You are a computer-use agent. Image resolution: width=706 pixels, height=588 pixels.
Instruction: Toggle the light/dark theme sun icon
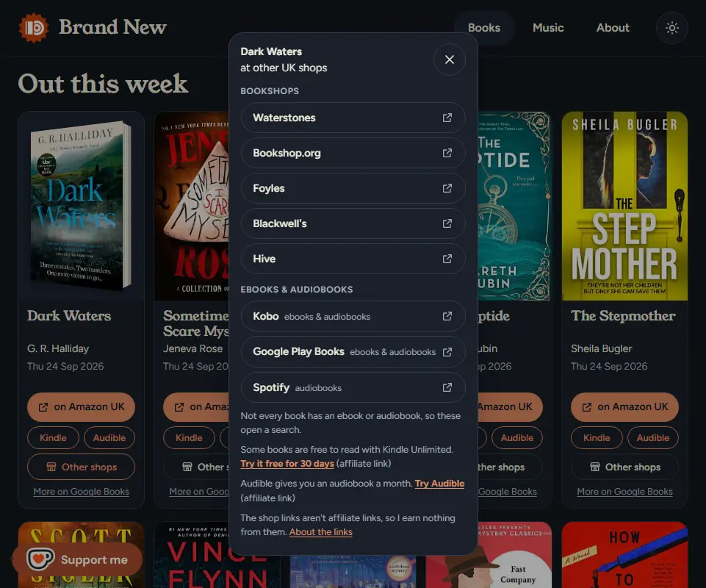tap(671, 28)
